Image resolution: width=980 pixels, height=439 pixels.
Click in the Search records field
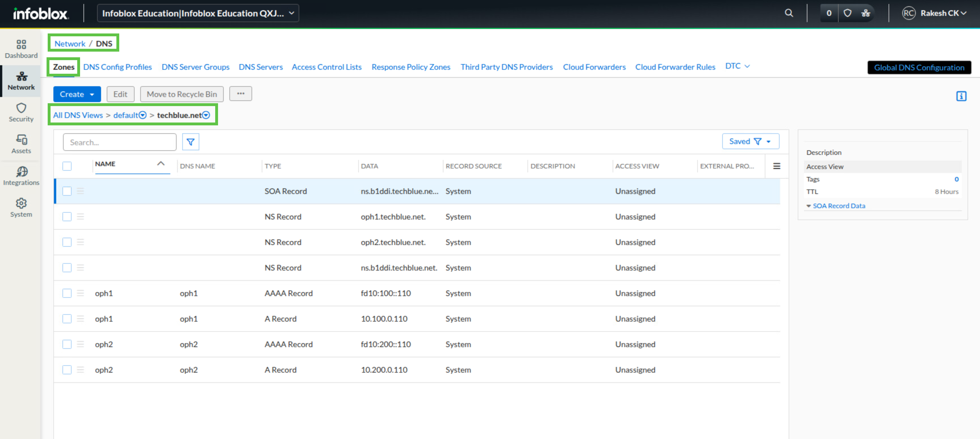click(x=120, y=142)
